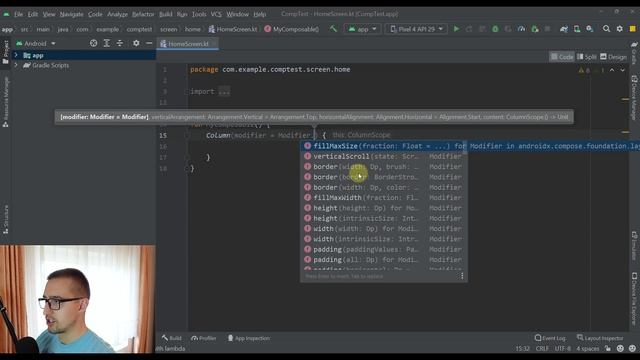Open the Profiler tool window button
Viewport: 640px width, 360px height.
pos(204,338)
